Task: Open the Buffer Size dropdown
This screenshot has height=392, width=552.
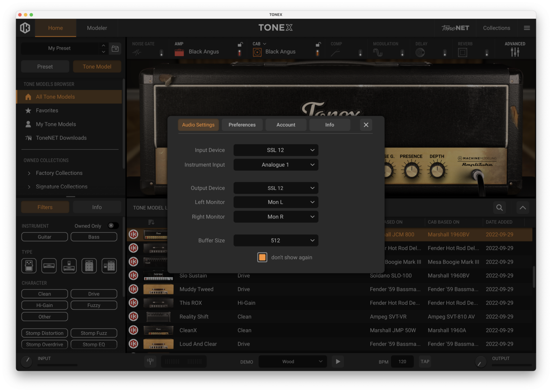Action: pos(276,240)
